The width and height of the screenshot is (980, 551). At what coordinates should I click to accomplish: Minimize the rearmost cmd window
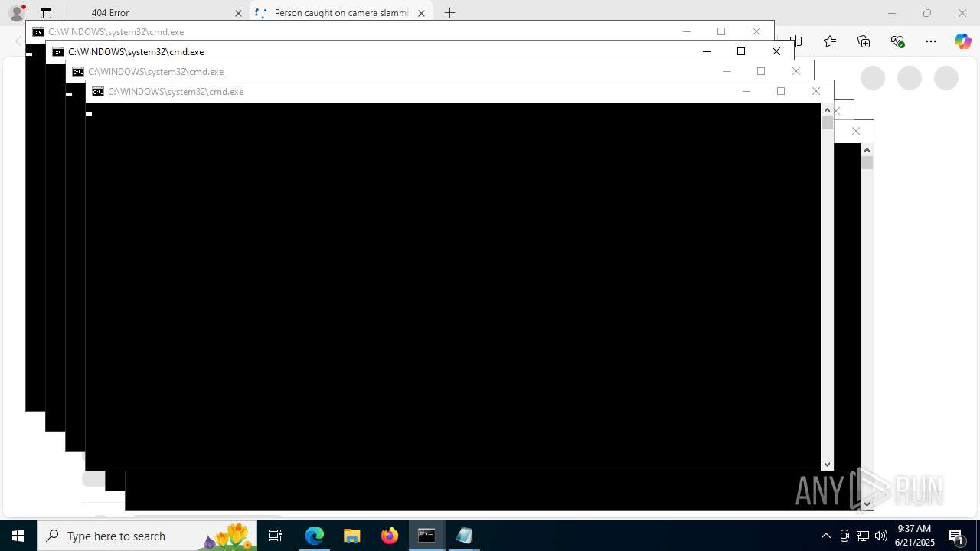[x=687, y=32]
